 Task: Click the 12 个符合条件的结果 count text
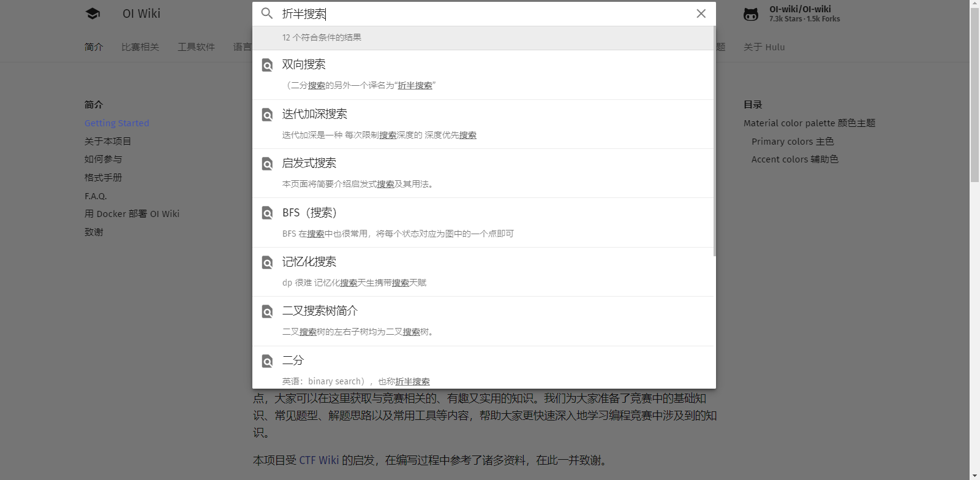[322, 37]
